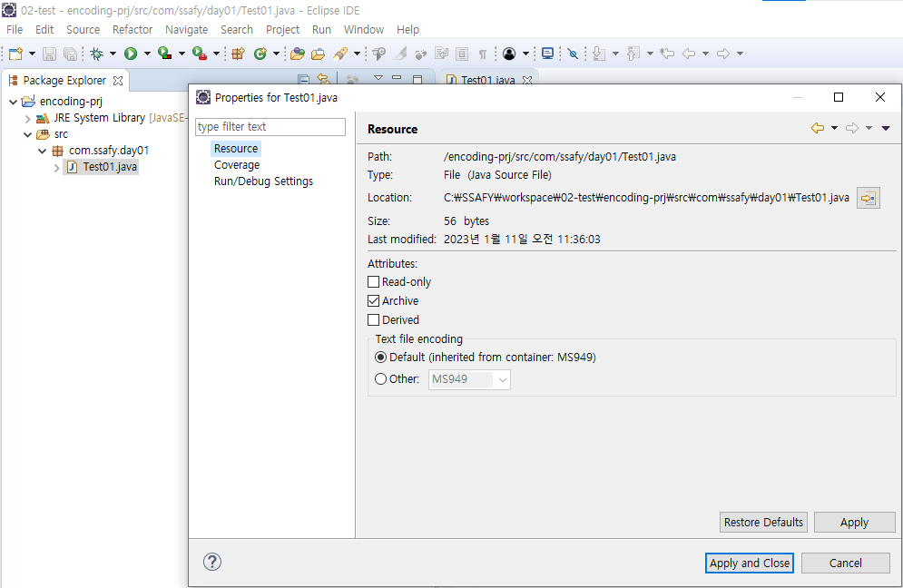Open the Window menu
The height and width of the screenshot is (588, 903).
tap(363, 29)
